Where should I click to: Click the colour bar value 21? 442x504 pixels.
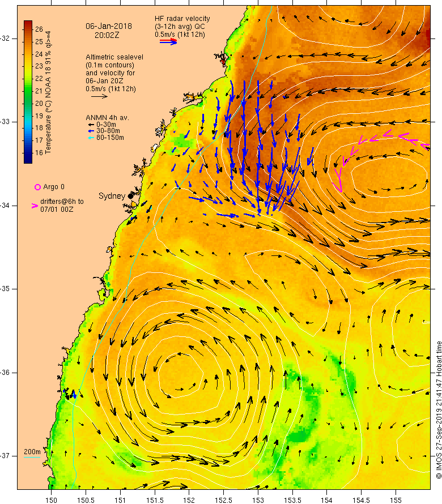pos(39,91)
